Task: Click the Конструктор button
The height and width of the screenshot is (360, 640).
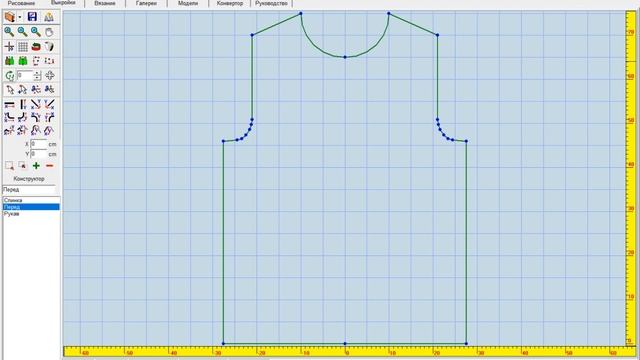Action: point(29,179)
